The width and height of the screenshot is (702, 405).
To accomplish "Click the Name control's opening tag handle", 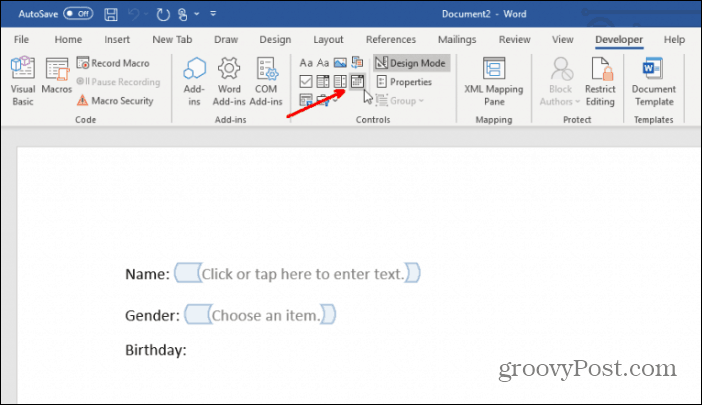I will (188, 273).
